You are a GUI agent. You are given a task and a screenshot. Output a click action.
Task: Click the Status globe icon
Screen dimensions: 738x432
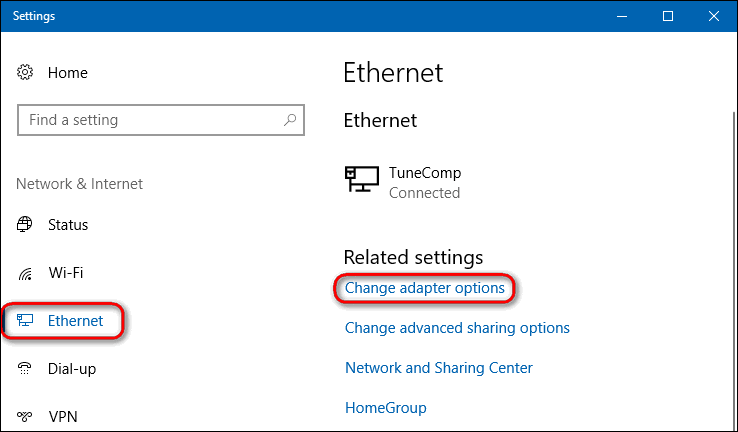26,225
